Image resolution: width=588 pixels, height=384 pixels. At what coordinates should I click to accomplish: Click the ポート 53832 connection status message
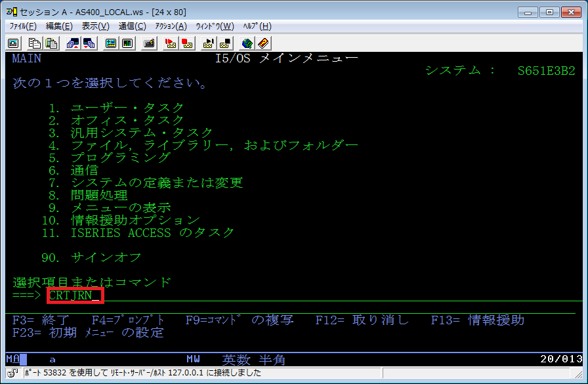[x=142, y=373]
